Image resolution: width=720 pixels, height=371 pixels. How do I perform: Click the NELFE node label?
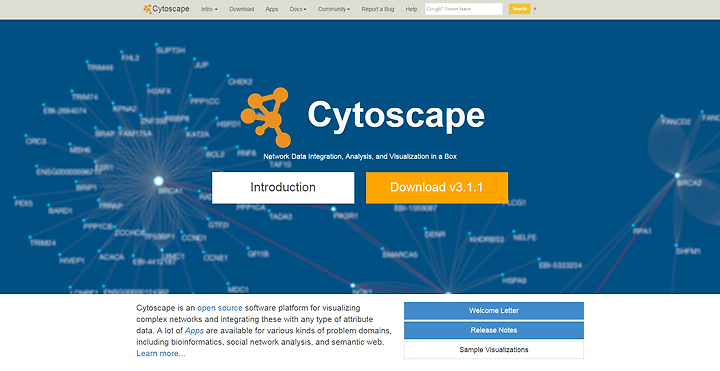[524, 237]
